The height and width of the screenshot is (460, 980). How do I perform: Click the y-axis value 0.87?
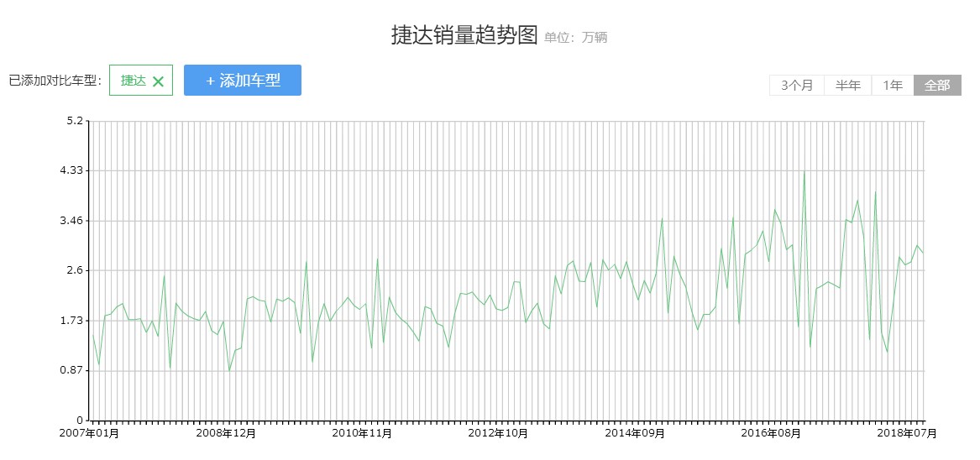[x=72, y=371]
